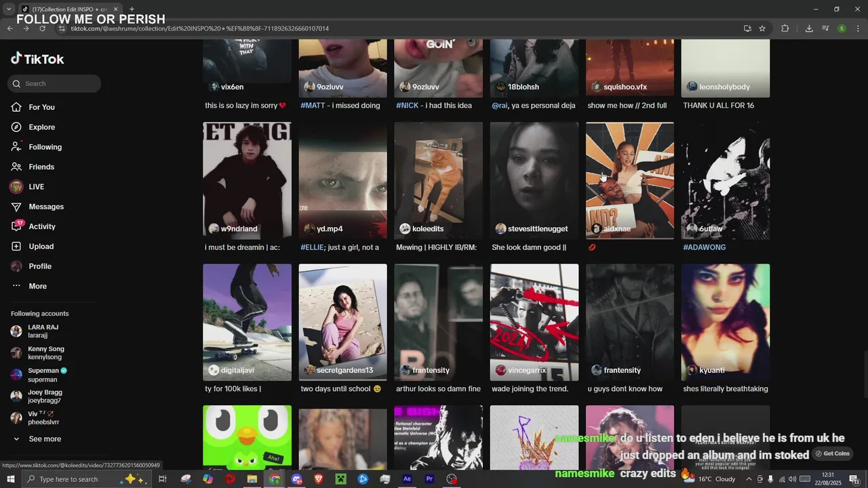
Task: Click the Get Coins button
Action: click(x=833, y=453)
